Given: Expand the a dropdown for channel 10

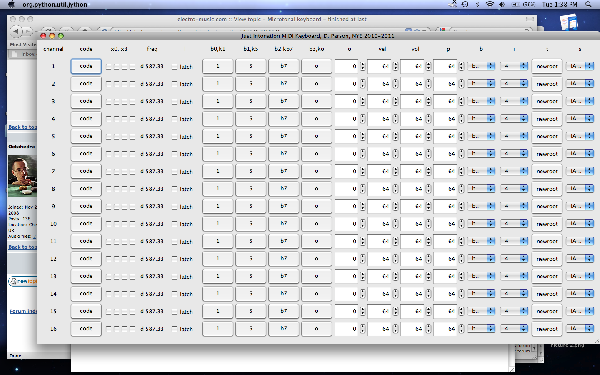Looking at the screenshot, I should pyautogui.click(x=580, y=223).
